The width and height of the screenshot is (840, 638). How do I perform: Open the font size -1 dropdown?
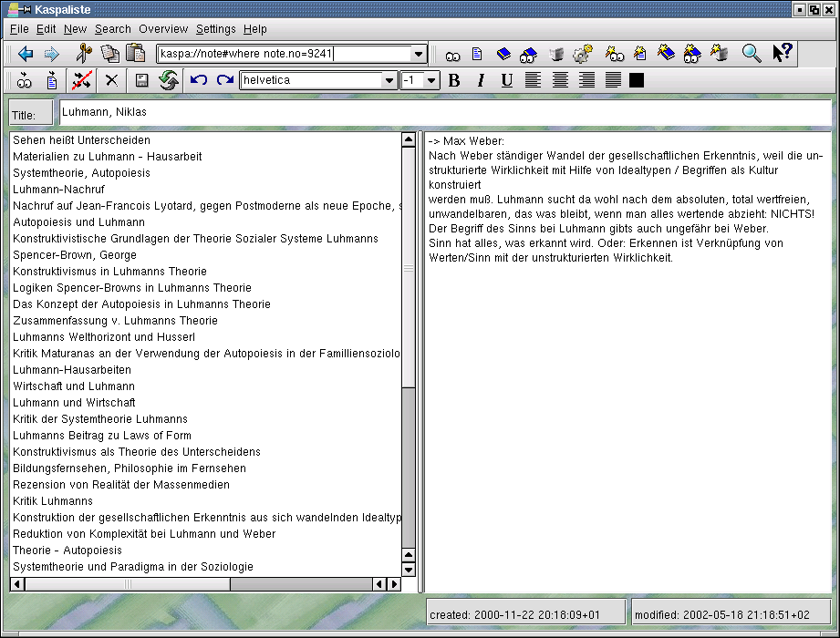point(431,80)
